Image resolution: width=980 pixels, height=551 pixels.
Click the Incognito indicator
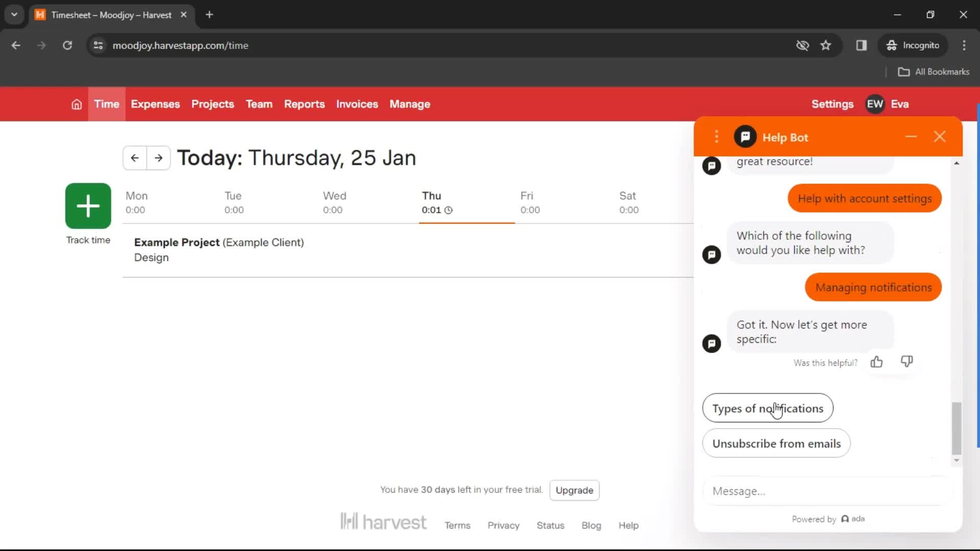tap(913, 45)
